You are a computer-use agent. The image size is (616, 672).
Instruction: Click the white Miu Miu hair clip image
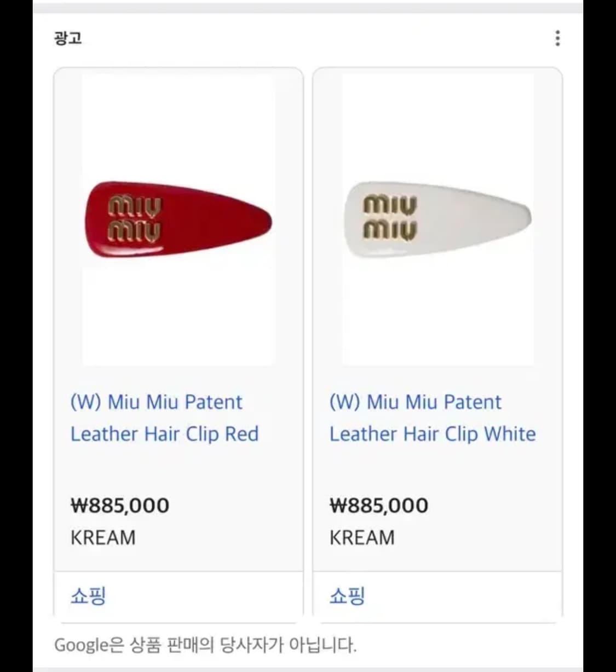point(437,219)
